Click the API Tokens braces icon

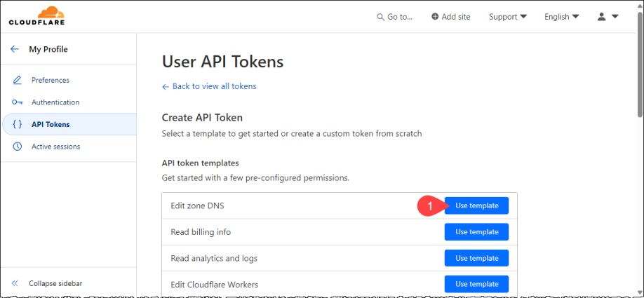pyautogui.click(x=18, y=125)
